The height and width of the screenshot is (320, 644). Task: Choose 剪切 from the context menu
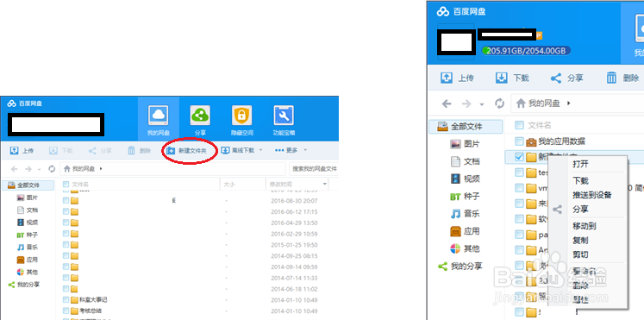point(580,254)
